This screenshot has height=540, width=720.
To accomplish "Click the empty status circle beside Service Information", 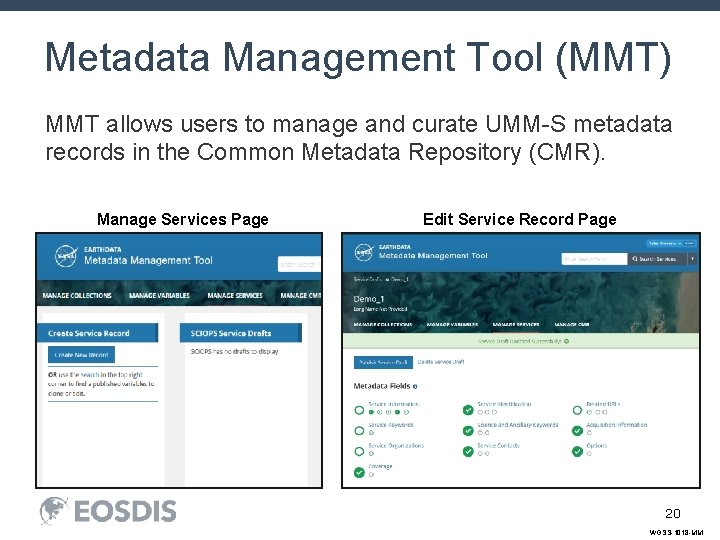I will coord(359,410).
